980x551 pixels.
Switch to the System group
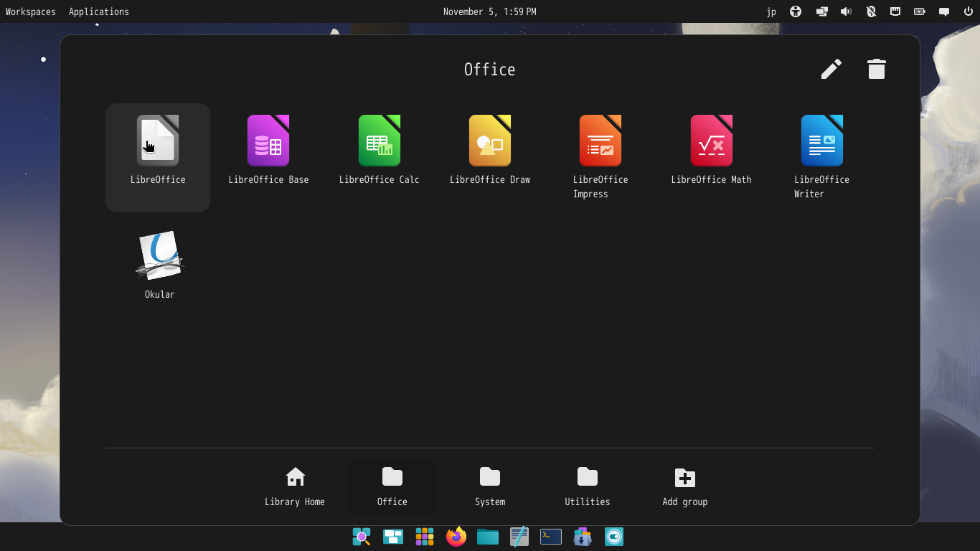pos(490,486)
